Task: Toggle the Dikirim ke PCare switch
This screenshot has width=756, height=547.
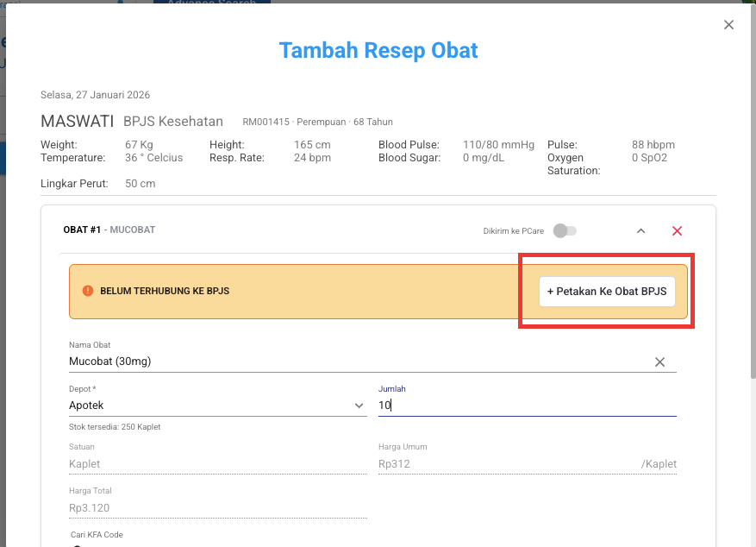Action: point(565,230)
